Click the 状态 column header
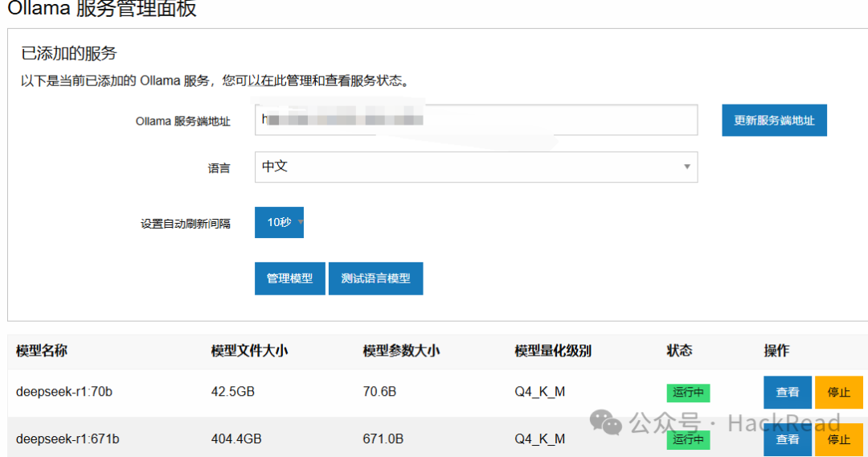Image resolution: width=868 pixels, height=457 pixels. point(679,351)
